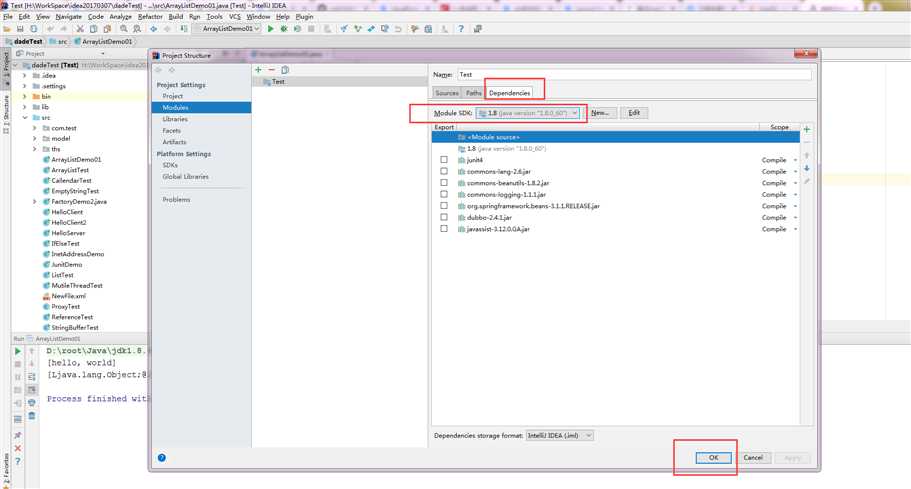This screenshot has height=489, width=911.
Task: Start debugging with the bug icon
Action: pos(284,28)
